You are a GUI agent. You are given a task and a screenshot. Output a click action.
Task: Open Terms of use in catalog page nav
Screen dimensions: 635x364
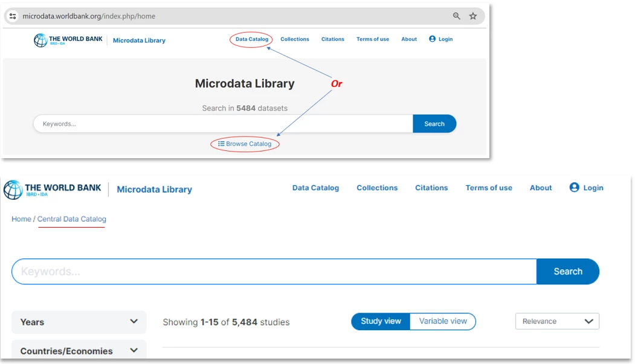(489, 188)
